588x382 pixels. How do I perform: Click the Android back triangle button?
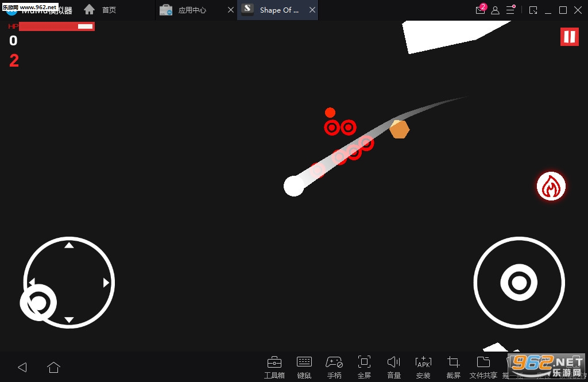pos(22,367)
